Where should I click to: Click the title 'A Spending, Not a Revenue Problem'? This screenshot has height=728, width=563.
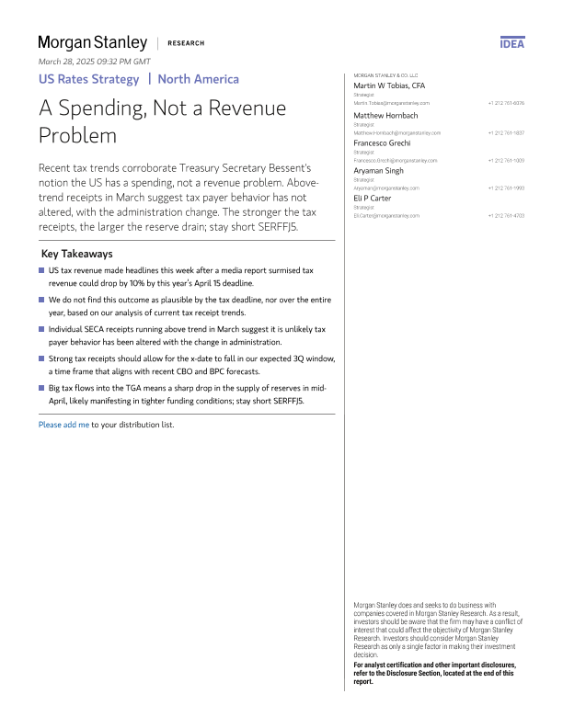[162, 121]
